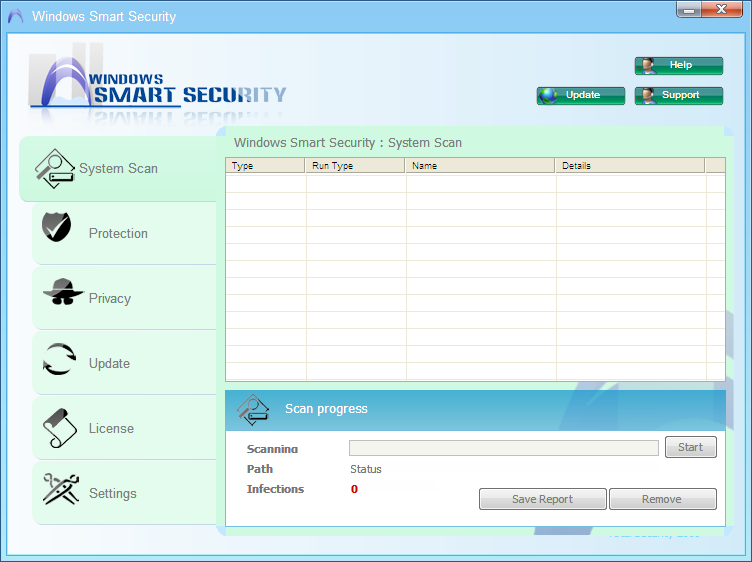This screenshot has height=562, width=752.
Task: Sort by the Run Type column header
Action: (x=355, y=166)
